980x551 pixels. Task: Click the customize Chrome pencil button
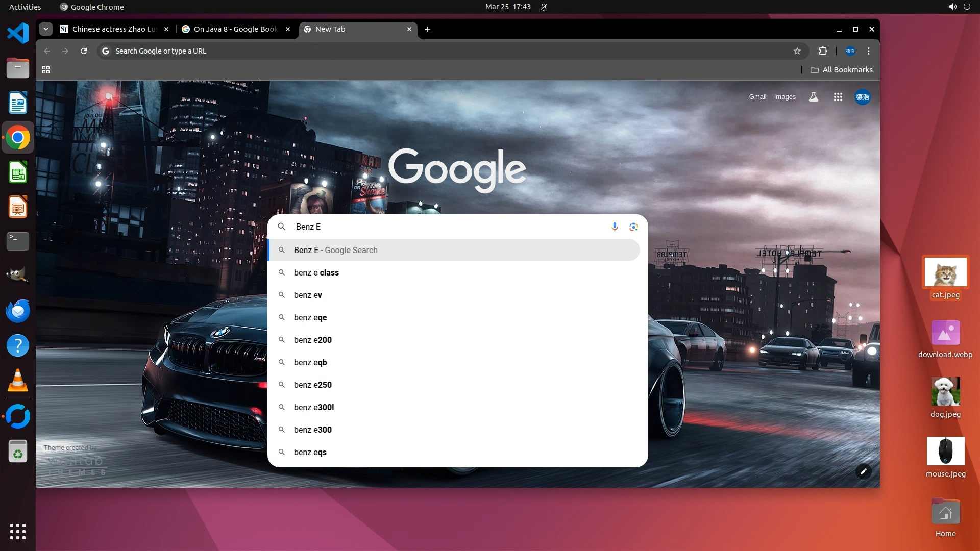pos(863,471)
